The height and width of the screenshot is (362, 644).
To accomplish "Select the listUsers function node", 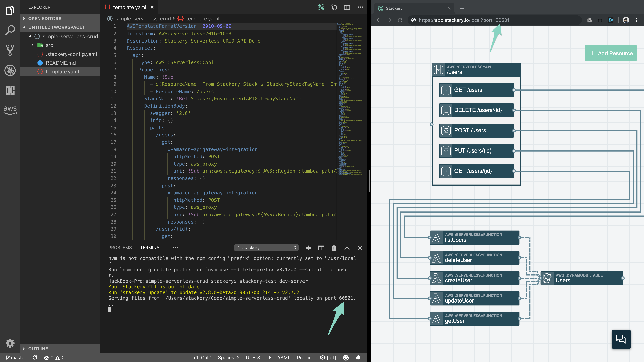I will tap(474, 237).
